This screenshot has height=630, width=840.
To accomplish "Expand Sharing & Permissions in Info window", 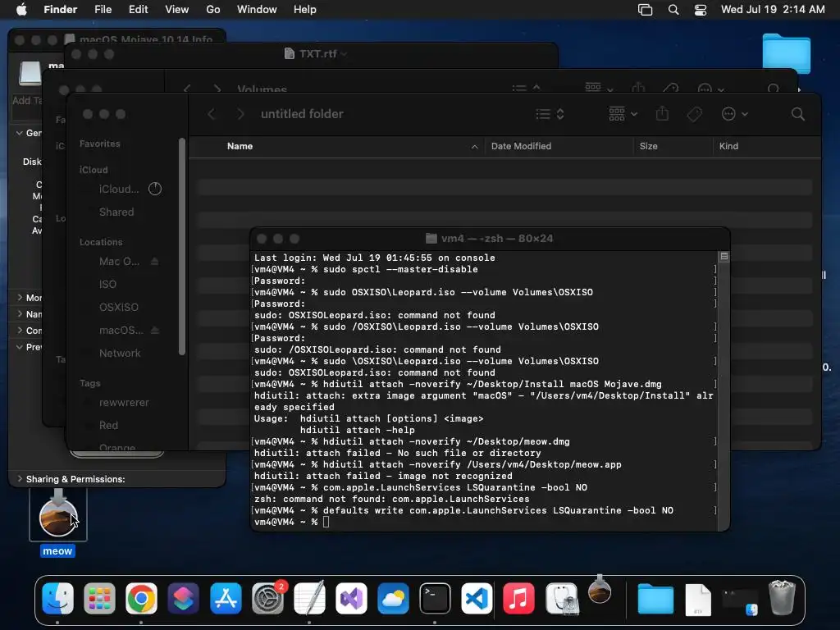I will tap(20, 479).
